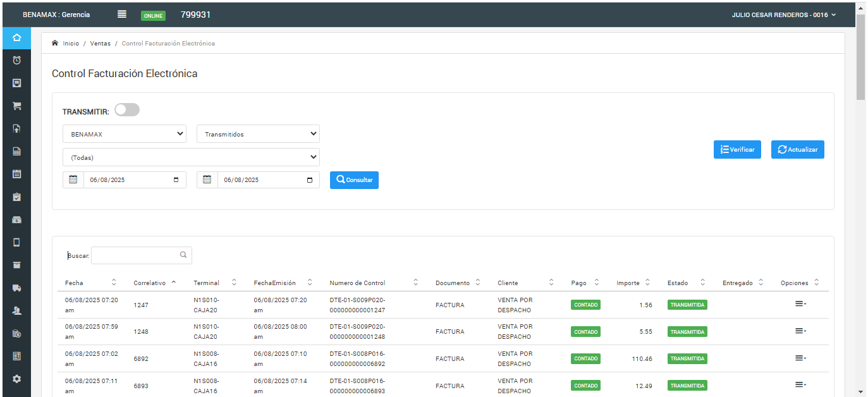This screenshot has width=868, height=397.
Task: Click the Verificar button
Action: (x=737, y=149)
